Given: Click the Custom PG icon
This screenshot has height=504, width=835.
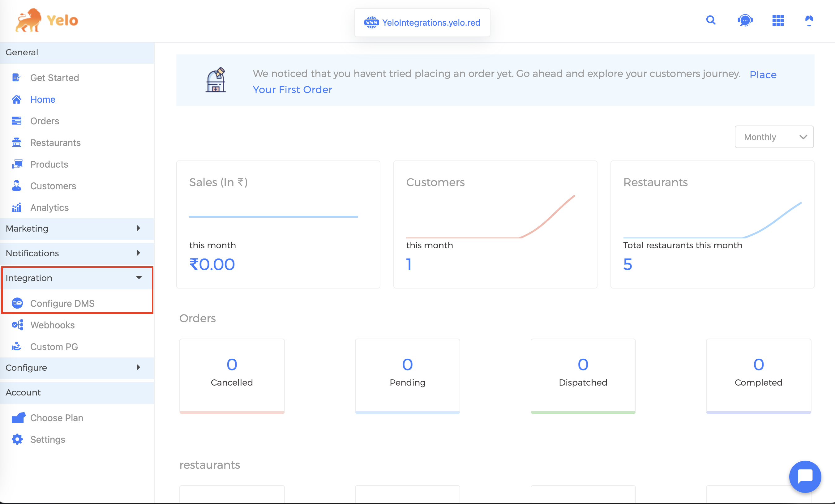Looking at the screenshot, I should click(17, 347).
